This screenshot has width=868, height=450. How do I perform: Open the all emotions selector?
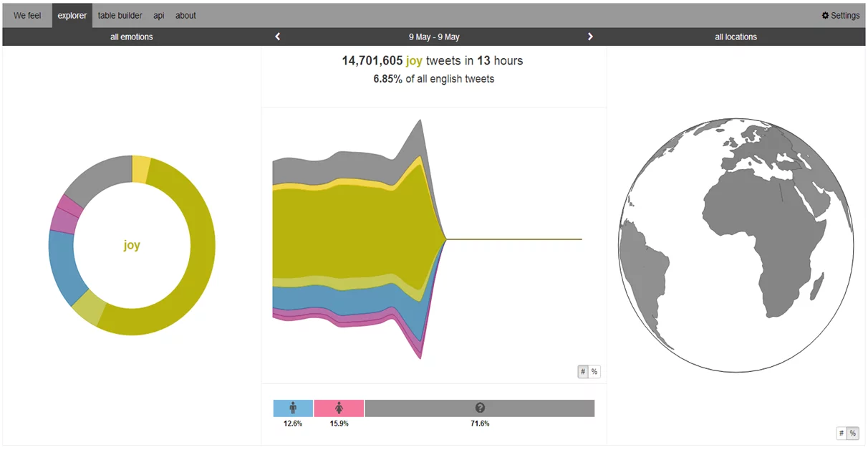(x=131, y=37)
